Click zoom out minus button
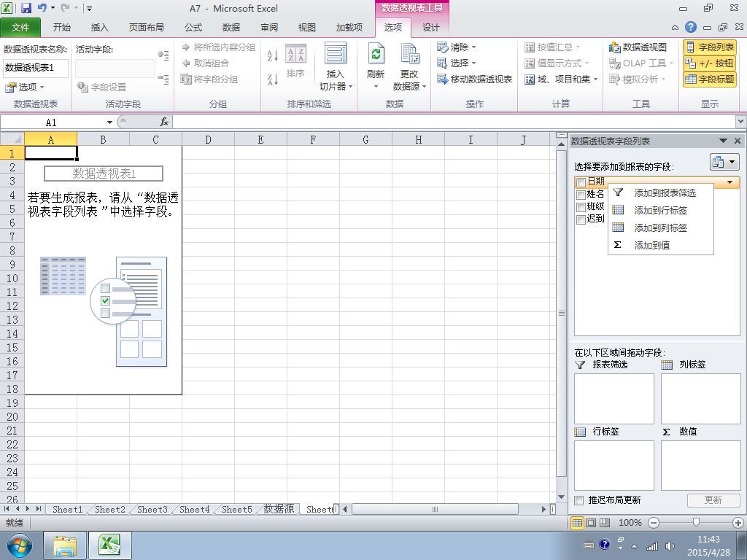This screenshot has height=560, width=747. (654, 523)
